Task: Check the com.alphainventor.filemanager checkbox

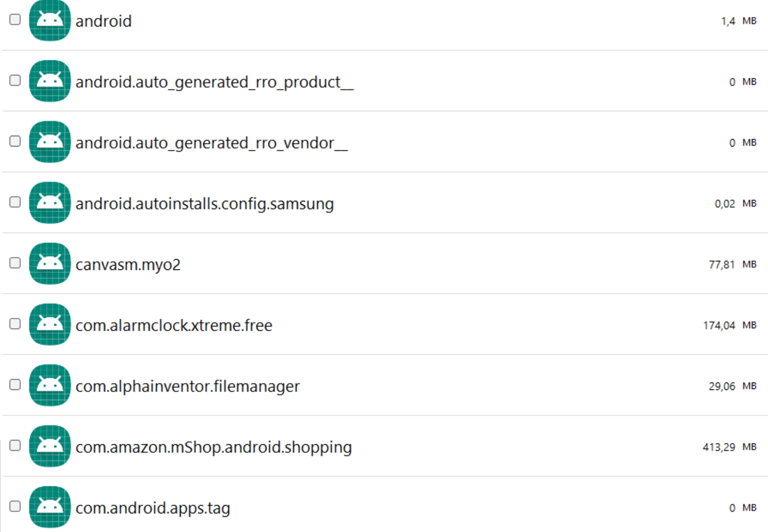Action: (15, 385)
